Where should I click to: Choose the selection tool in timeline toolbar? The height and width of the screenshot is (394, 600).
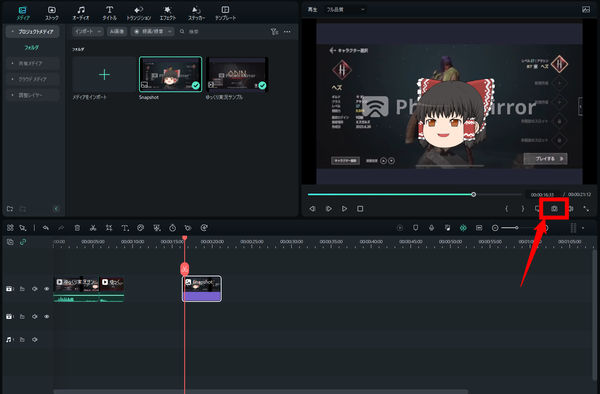tap(23, 228)
